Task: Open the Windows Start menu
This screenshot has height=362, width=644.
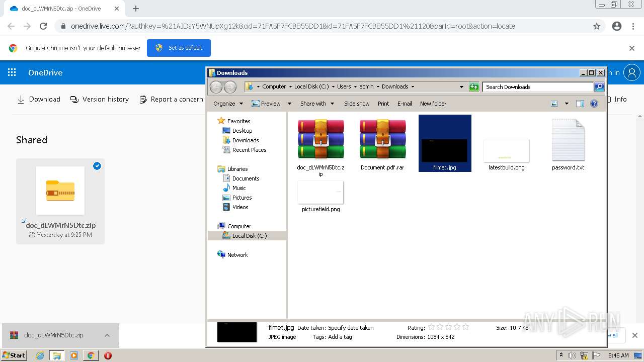Action: tap(14, 355)
